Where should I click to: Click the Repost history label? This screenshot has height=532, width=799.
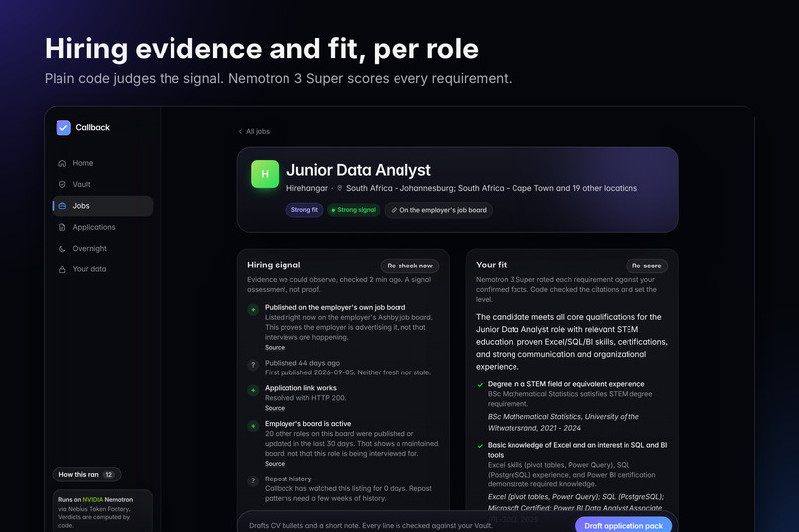point(287,479)
